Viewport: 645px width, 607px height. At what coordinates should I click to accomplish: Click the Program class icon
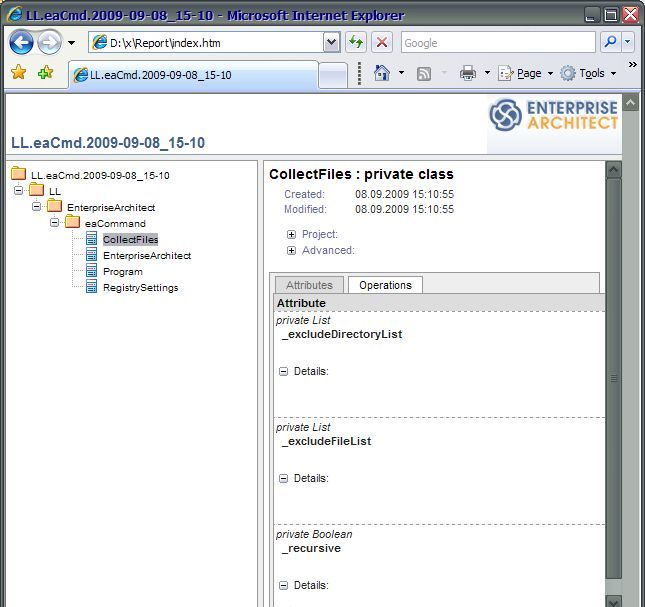[91, 270]
